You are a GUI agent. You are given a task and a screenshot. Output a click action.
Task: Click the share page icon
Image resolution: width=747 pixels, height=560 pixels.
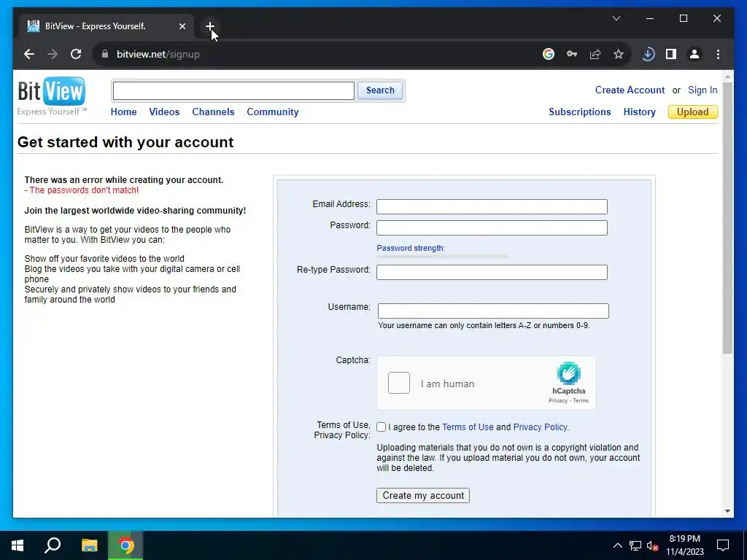pos(595,54)
